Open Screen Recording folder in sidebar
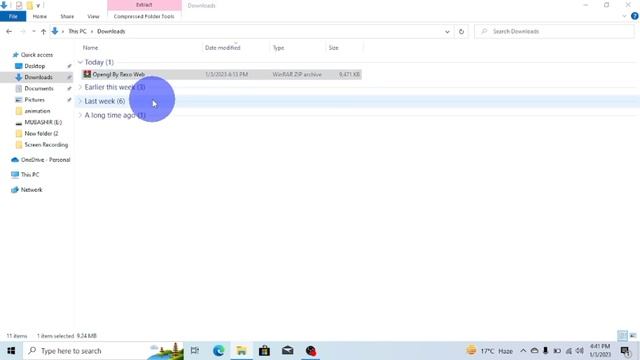Screen dimensions: 640x360 tap(46, 145)
